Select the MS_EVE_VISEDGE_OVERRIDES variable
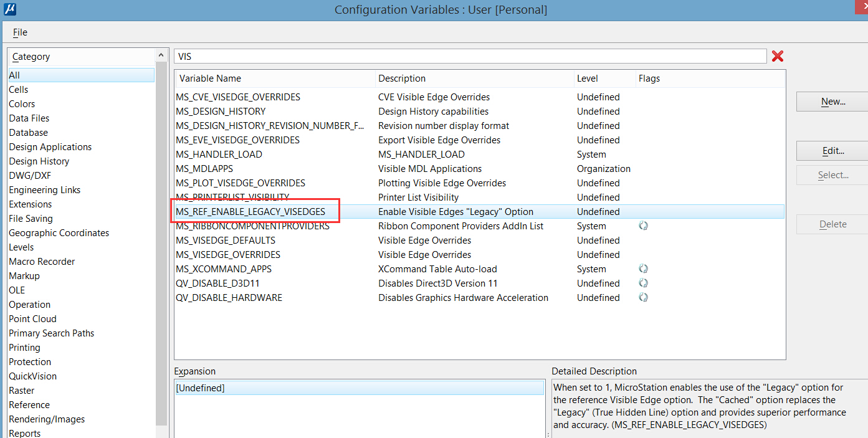 (x=237, y=140)
